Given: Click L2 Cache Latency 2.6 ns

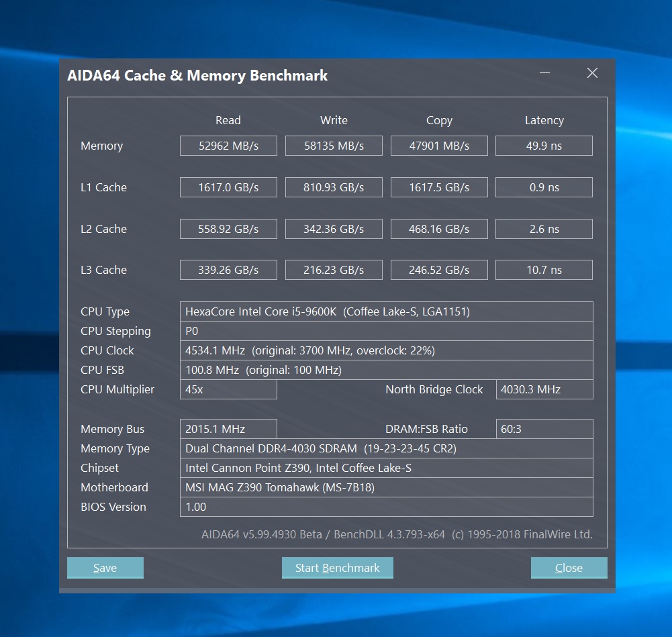Looking at the screenshot, I should (x=544, y=229).
